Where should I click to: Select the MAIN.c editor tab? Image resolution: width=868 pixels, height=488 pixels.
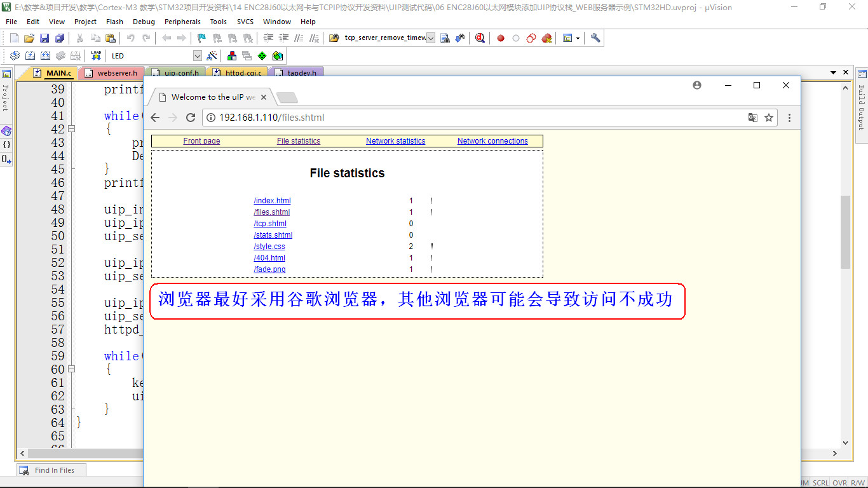(x=52, y=73)
